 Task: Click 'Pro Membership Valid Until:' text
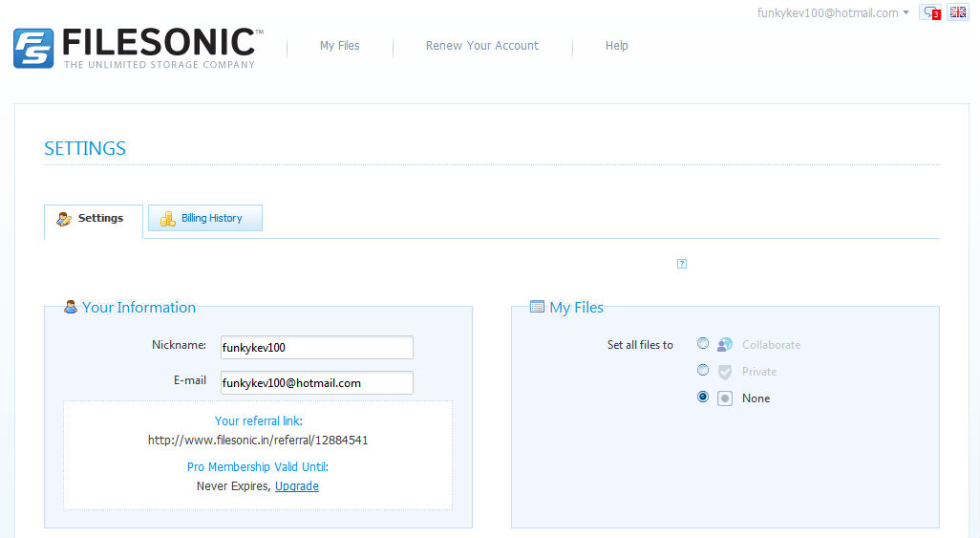(258, 466)
